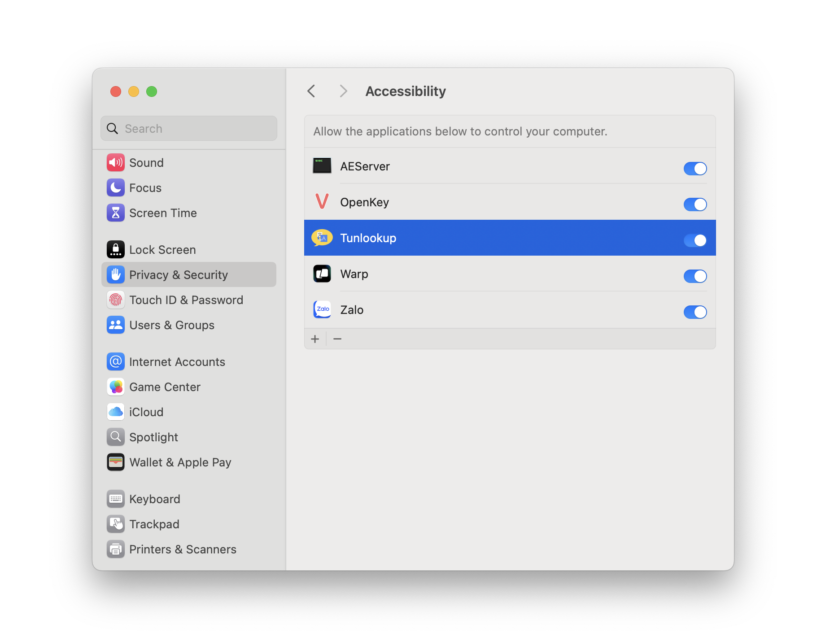Remove selected app with the minus button
This screenshot has width=821, height=644.
[x=337, y=339]
